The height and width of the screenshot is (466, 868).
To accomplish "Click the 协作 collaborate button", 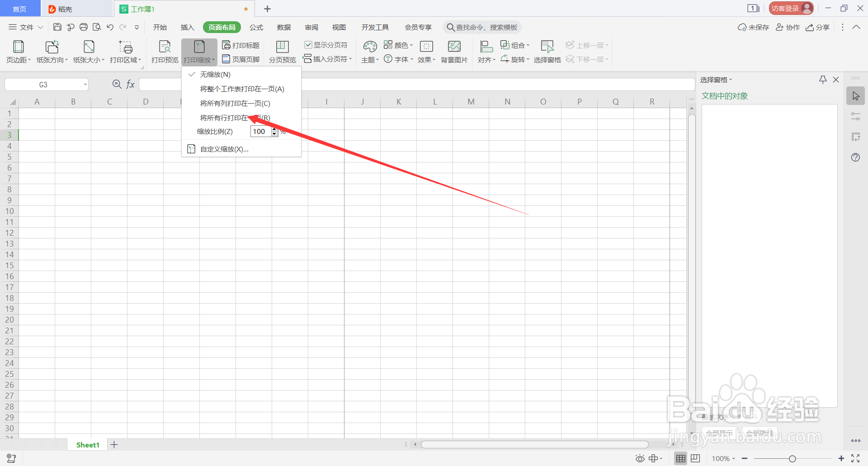I will [788, 27].
